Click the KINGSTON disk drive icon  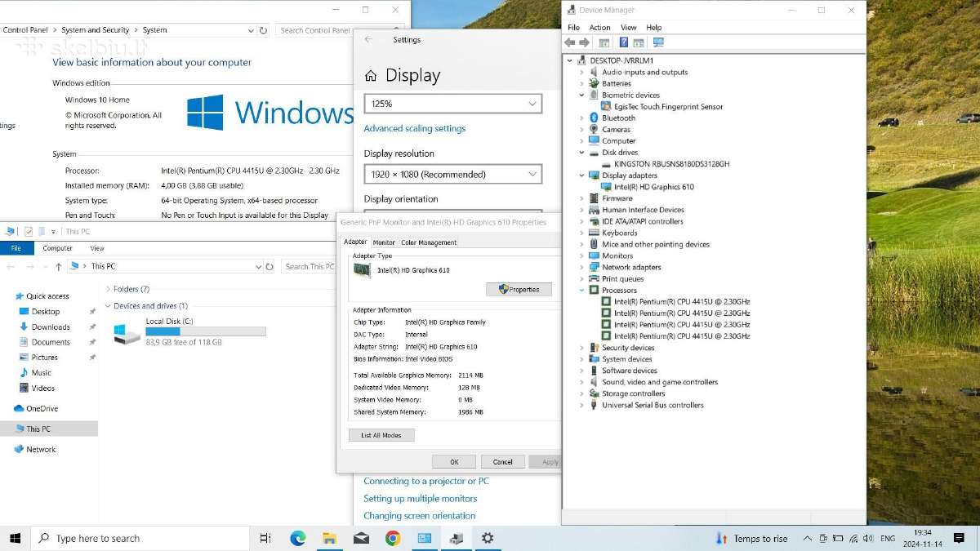[606, 163]
